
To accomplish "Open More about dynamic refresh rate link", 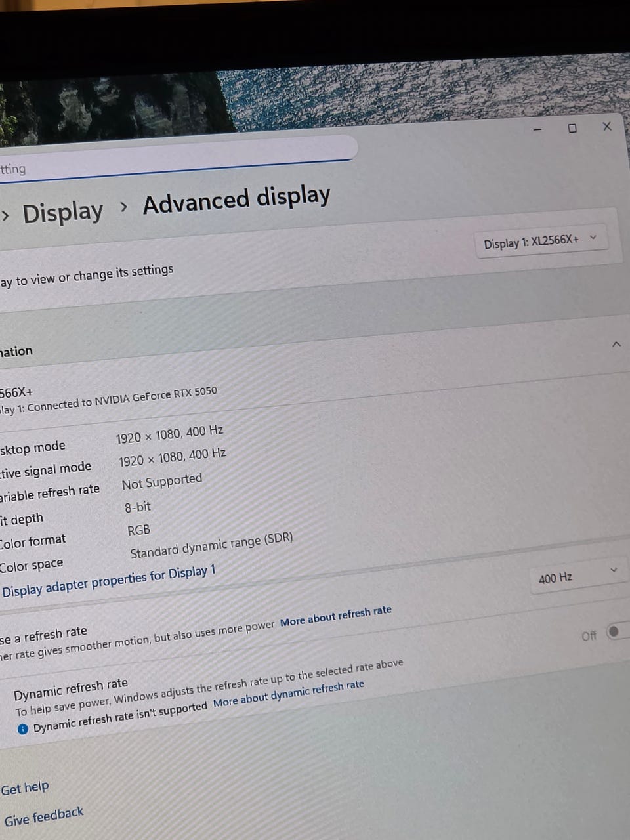I will tap(289, 693).
